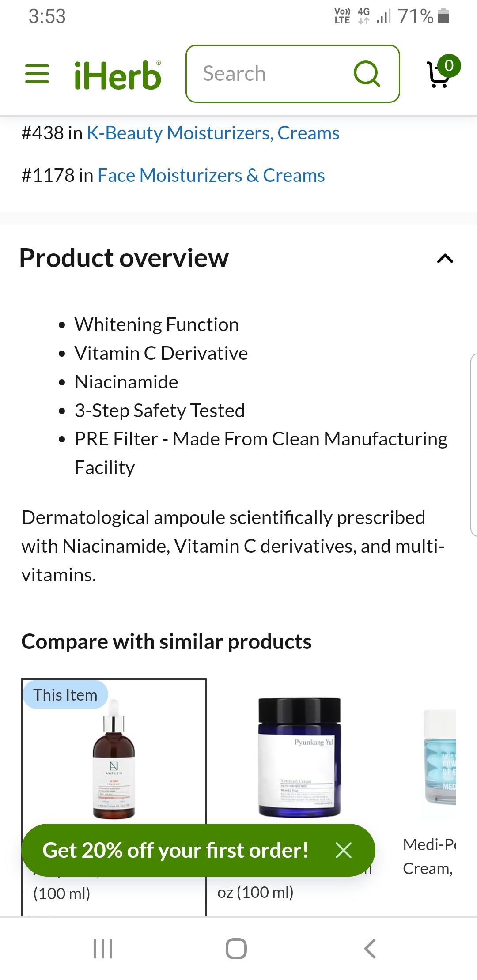
Task: Open Face Moisturizers & Creams category
Action: coord(211,176)
